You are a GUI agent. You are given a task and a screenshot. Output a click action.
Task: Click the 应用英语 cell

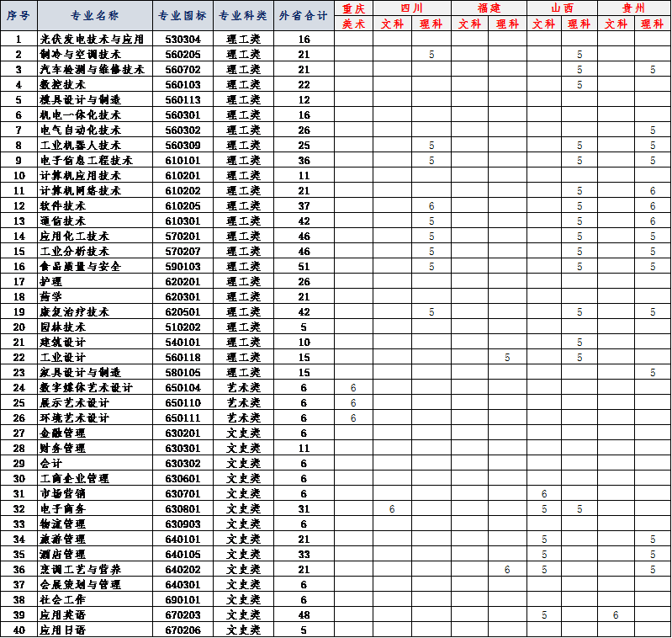(95, 614)
